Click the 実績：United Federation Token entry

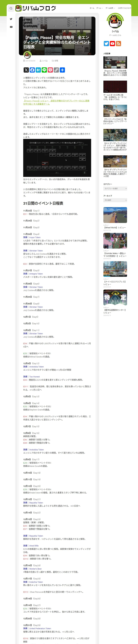click(37, 629)
